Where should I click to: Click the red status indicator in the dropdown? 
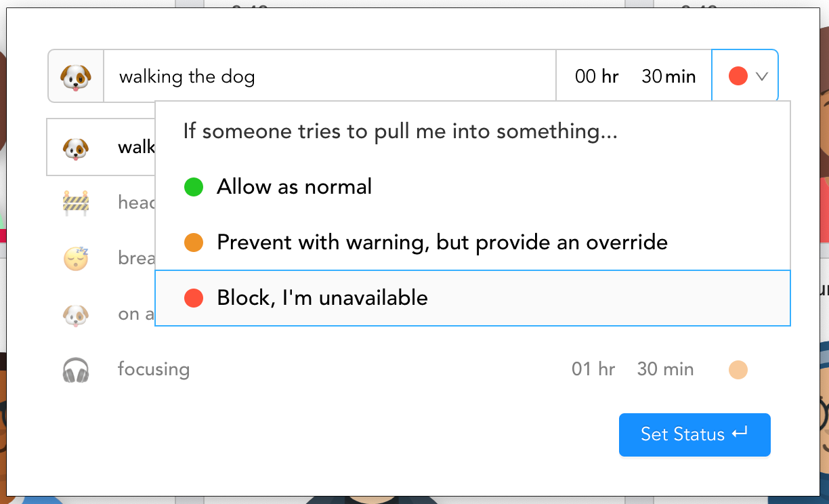coord(738,77)
